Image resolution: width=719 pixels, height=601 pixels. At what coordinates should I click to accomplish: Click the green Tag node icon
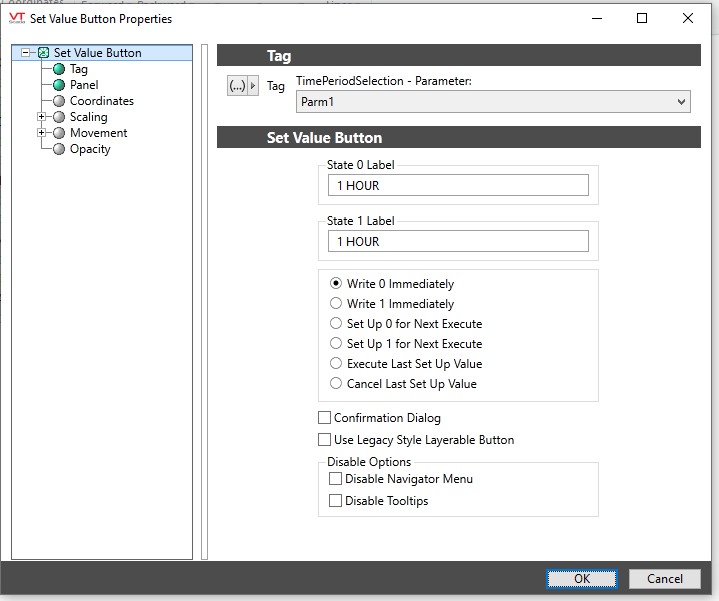pyautogui.click(x=59, y=69)
